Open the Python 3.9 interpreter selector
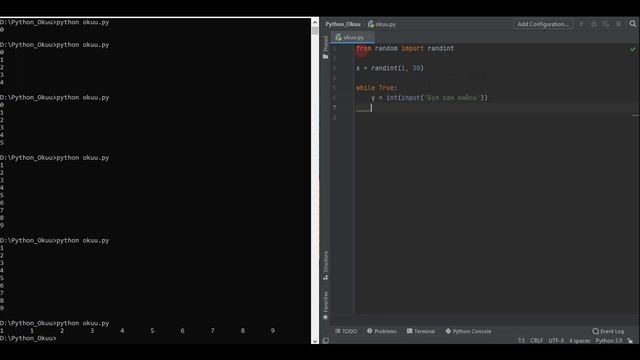Viewport: 640px width, 360px height. pyautogui.click(x=609, y=340)
